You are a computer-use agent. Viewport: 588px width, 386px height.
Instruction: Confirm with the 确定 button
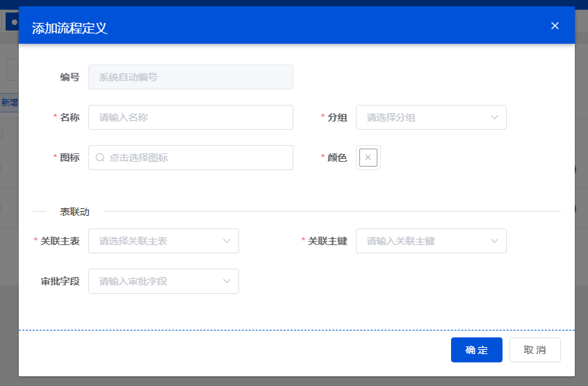click(476, 350)
